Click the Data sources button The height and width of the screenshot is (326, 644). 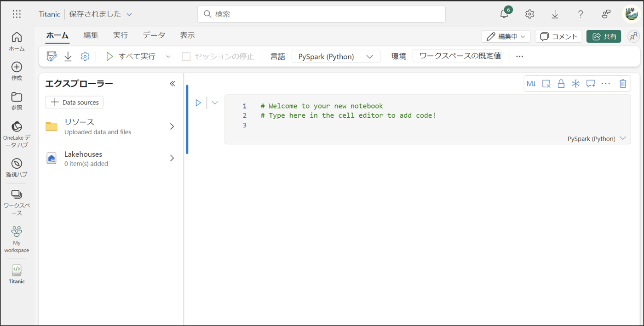[x=74, y=102]
